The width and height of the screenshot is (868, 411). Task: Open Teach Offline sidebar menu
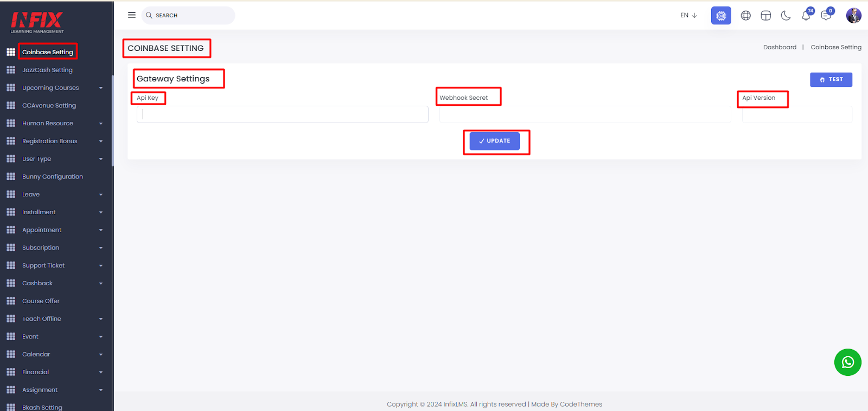coord(42,319)
